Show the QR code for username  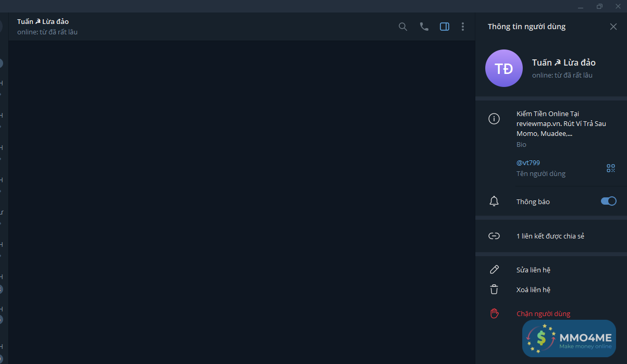[611, 168]
